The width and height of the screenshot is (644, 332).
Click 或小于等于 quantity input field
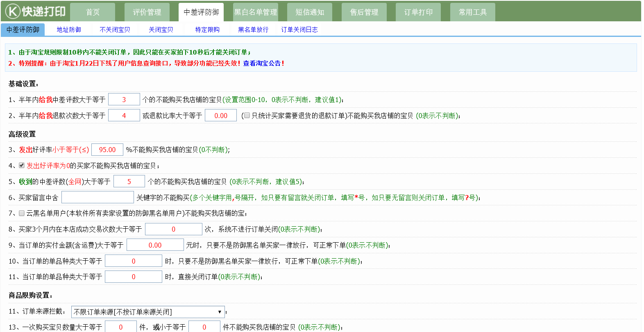(204, 327)
